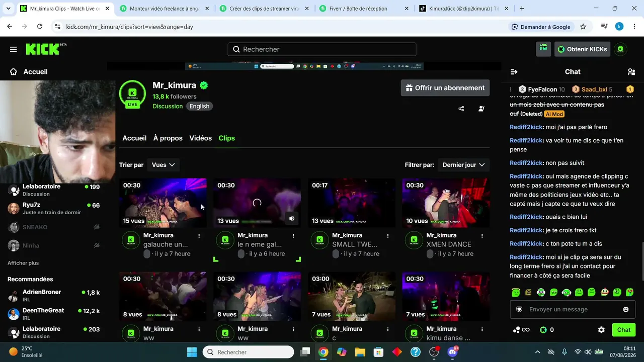Viewport: 644px width, 362px height.
Task: Open Ryu7z channel in sidebar
Action: [54, 208]
